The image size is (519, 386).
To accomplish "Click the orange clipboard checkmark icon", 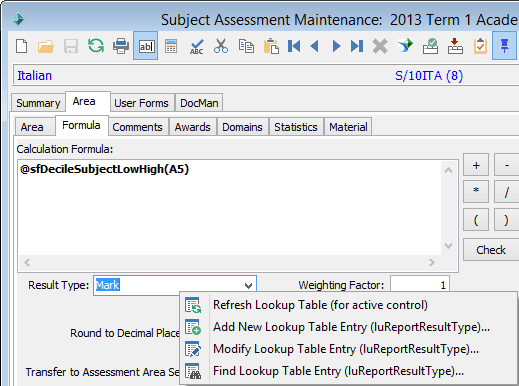I will tap(480, 46).
